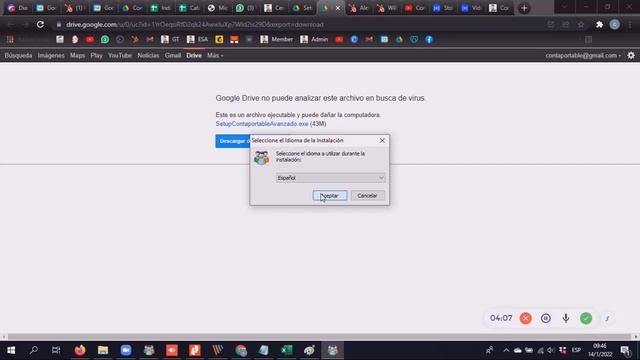
Task: Close the installer language dialog
Action: [382, 140]
